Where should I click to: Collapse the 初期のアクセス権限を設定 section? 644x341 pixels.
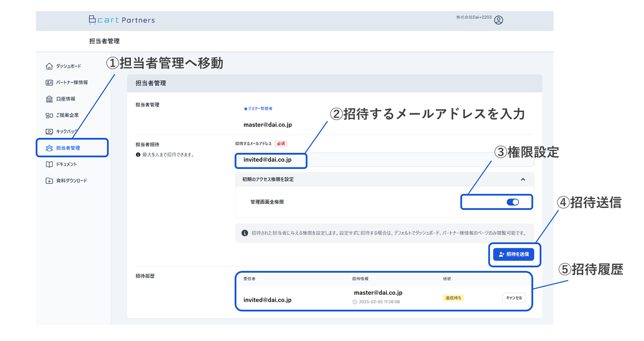click(522, 179)
